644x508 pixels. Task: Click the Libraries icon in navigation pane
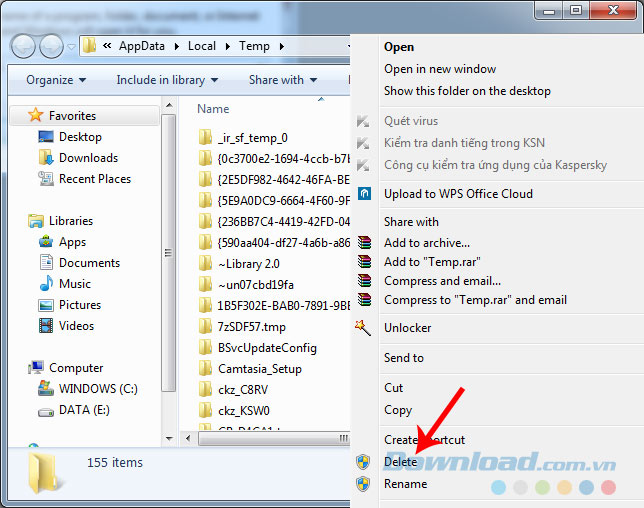click(x=36, y=221)
